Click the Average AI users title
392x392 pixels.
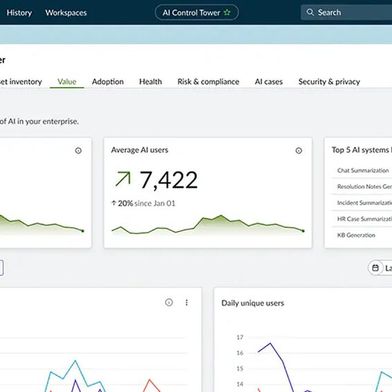pos(139,150)
